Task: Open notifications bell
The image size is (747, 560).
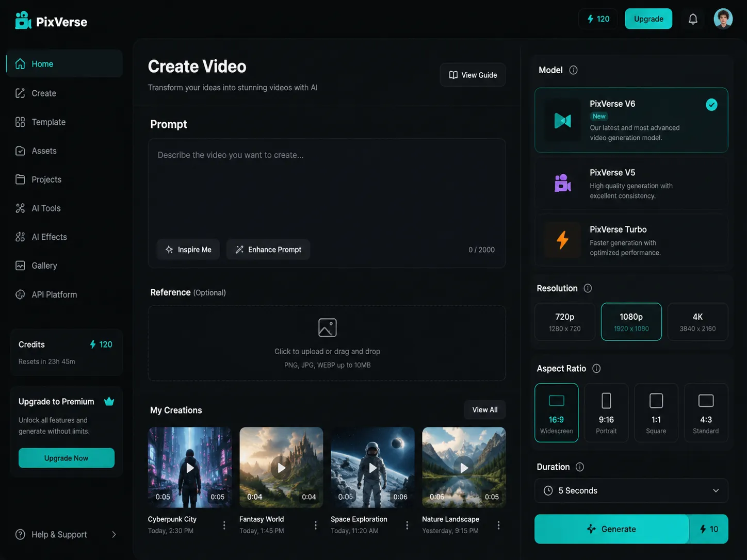Action: point(693,19)
